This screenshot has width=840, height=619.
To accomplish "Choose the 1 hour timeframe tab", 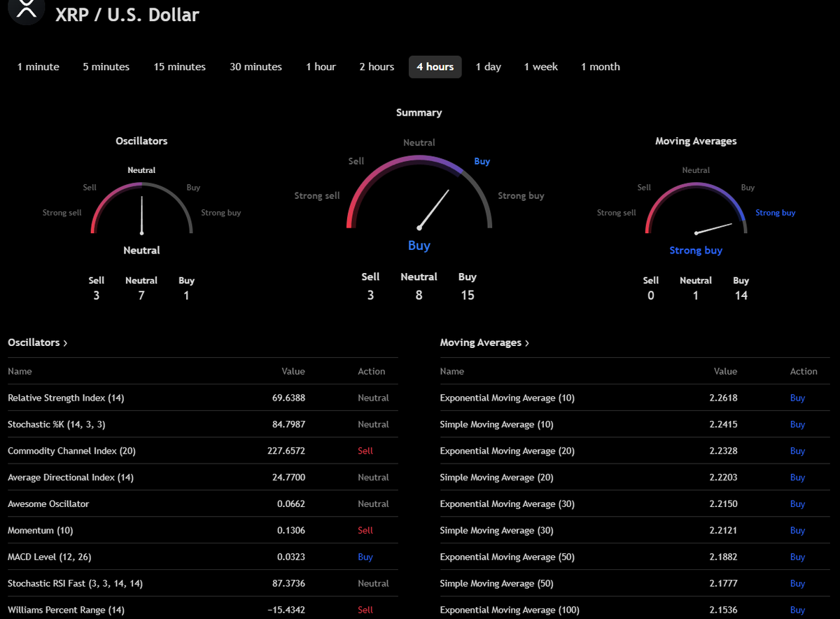I will click(x=321, y=67).
